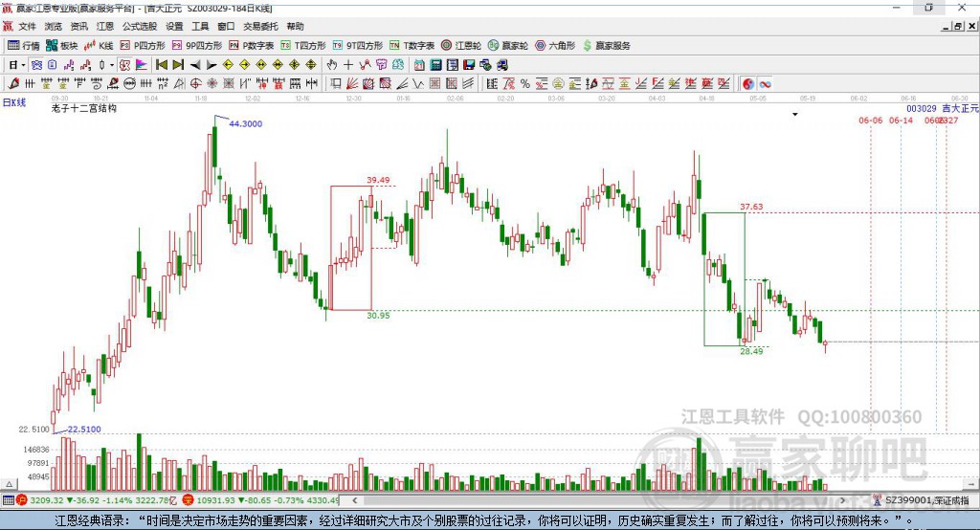Open the 窗口 menu
The width and height of the screenshot is (980, 530).
click(226, 26)
